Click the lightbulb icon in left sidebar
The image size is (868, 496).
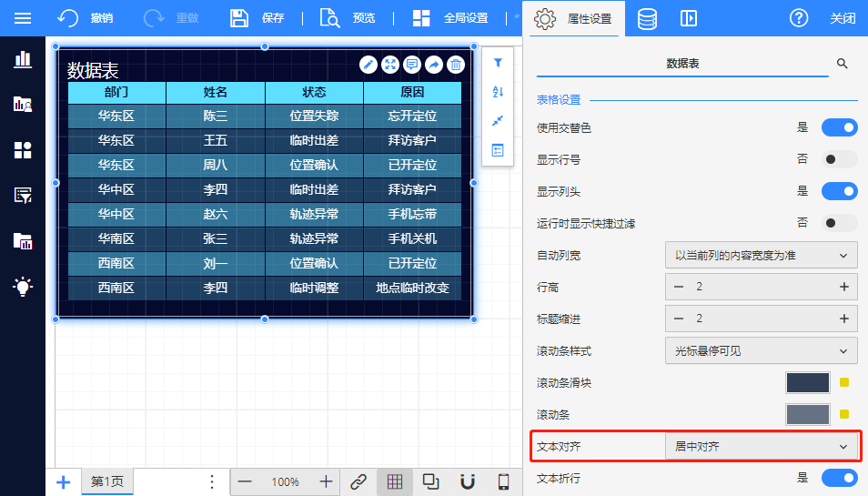tap(23, 286)
